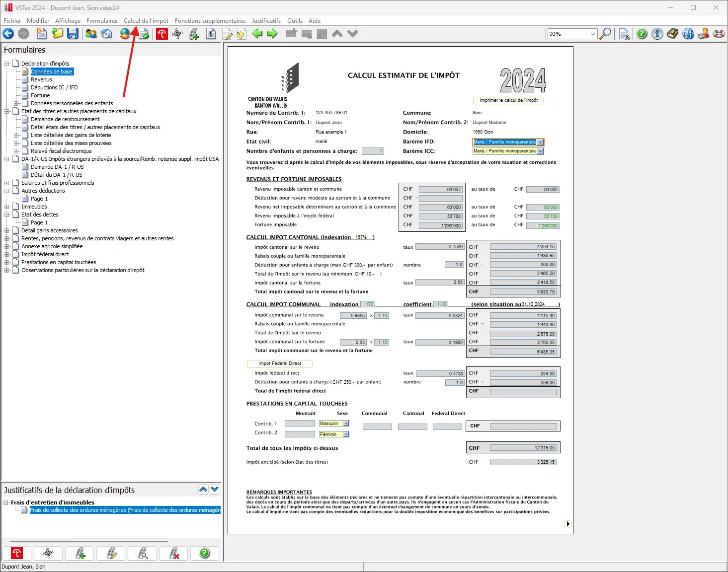Open the zoom level 90% dropdown
The width and height of the screenshot is (728, 572).
point(592,34)
